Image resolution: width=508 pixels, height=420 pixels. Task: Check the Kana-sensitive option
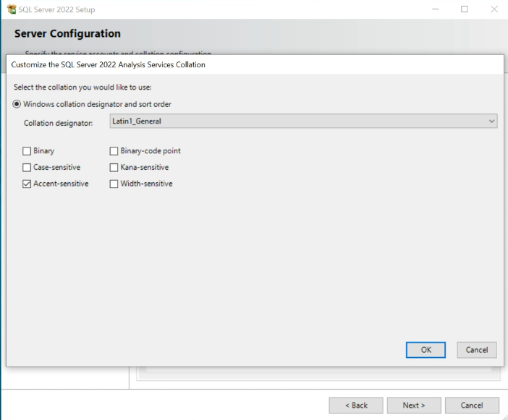point(114,168)
